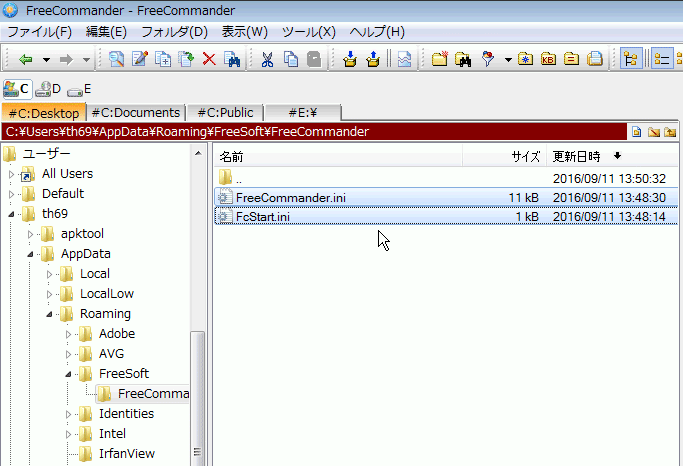Collapse the AppData tree node

tap(30, 254)
